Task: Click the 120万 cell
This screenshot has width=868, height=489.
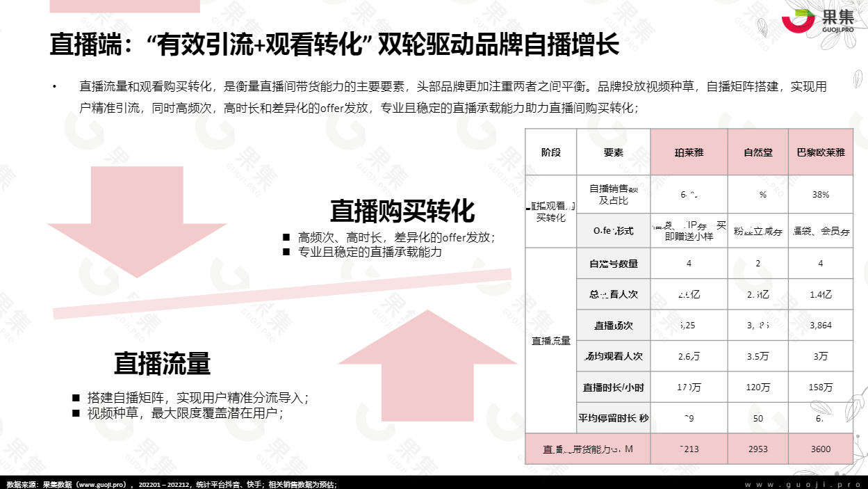Action: tap(758, 387)
